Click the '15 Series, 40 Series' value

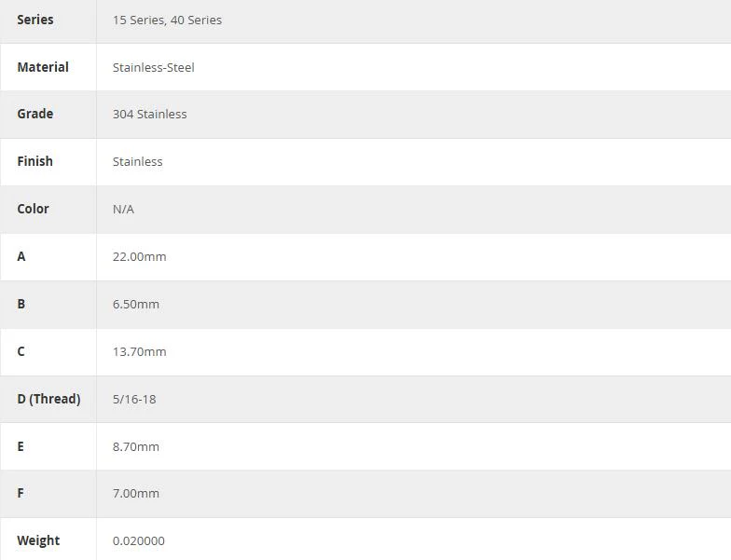(x=167, y=20)
